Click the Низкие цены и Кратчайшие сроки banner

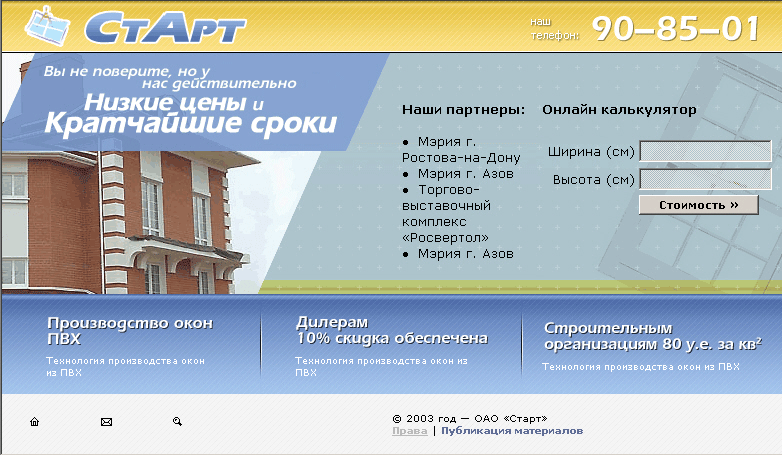click(x=190, y=114)
